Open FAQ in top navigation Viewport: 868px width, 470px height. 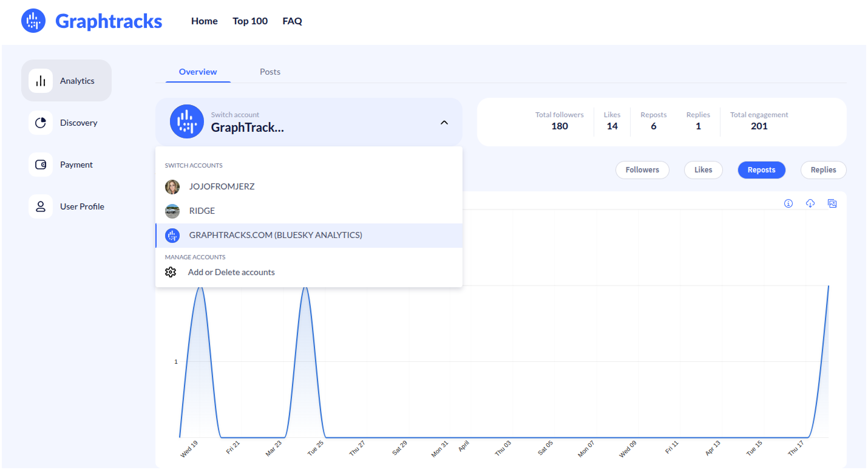[293, 21]
